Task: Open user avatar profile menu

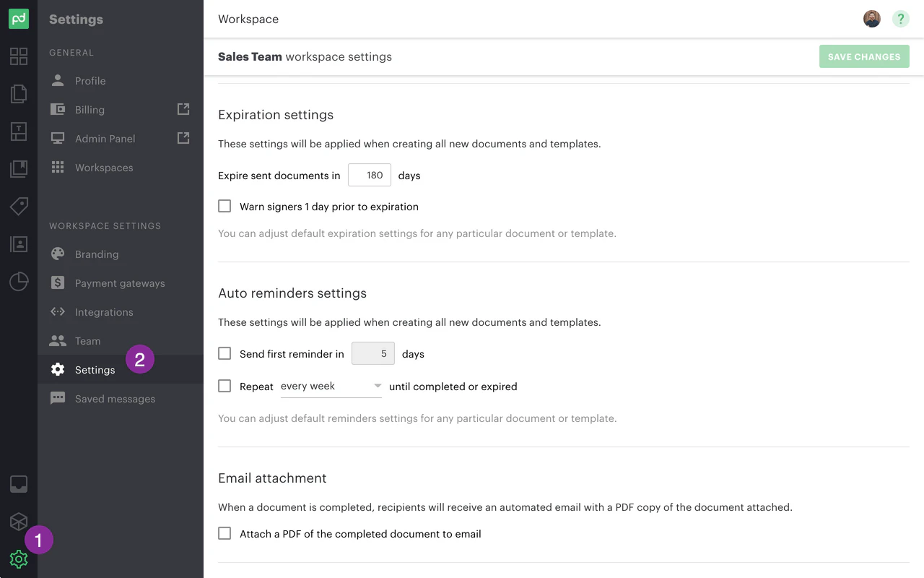Action: coord(872,19)
